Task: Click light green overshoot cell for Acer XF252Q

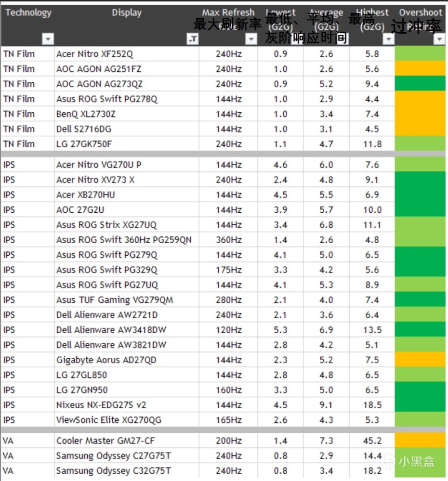Action: pyautogui.click(x=420, y=53)
